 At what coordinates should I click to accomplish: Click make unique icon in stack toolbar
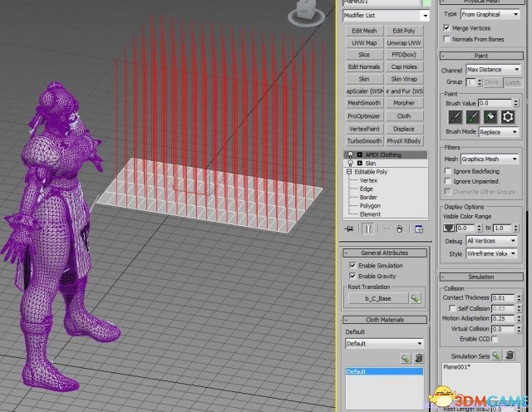click(387, 229)
